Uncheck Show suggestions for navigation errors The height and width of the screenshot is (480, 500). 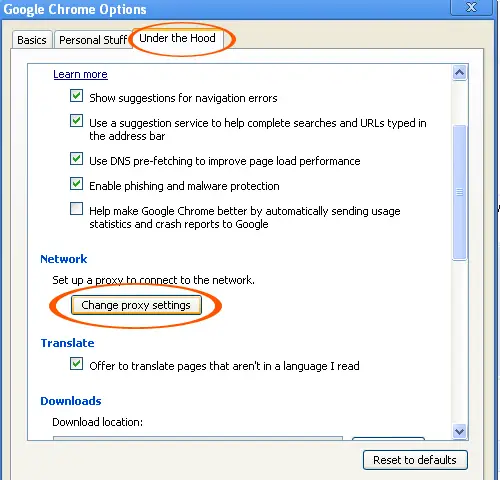pos(77,96)
